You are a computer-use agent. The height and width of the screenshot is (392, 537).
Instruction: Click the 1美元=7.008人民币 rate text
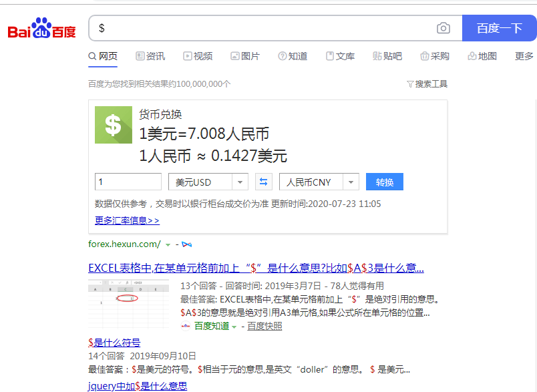[x=204, y=134]
